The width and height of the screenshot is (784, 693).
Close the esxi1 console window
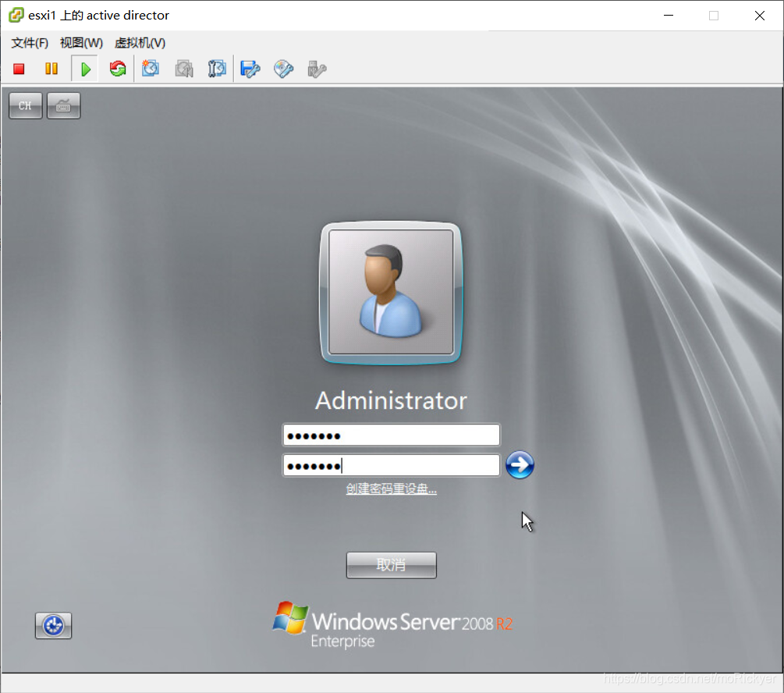pos(760,16)
